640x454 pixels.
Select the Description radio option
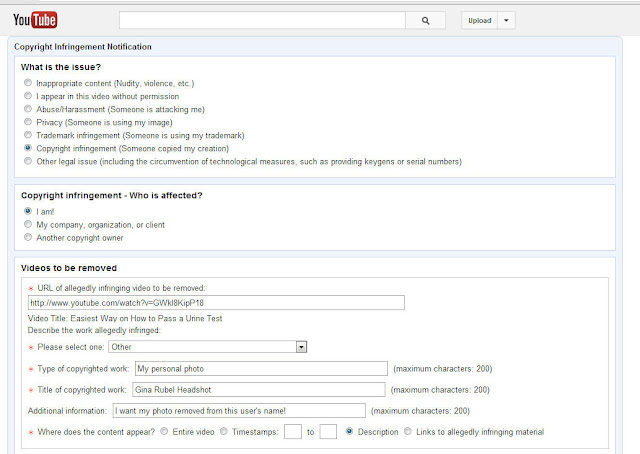[349, 431]
